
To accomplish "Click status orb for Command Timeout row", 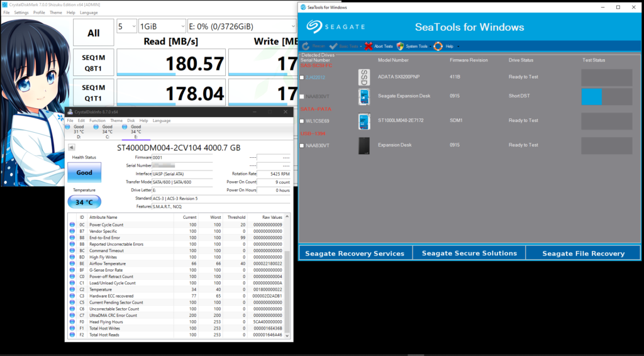I will pos(72,250).
